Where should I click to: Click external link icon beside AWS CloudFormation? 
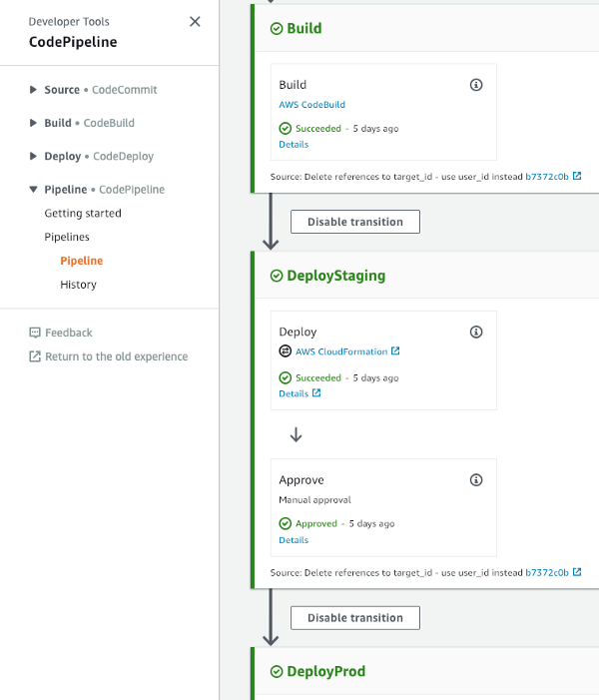[x=395, y=350]
